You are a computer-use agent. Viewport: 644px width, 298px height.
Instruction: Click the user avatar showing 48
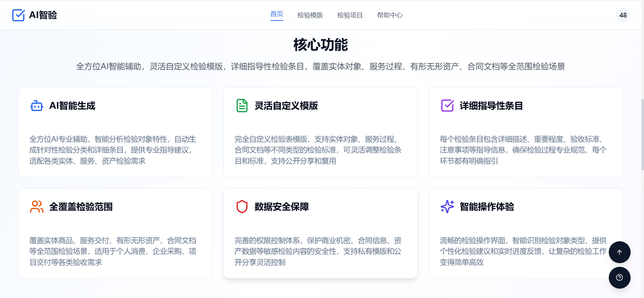tap(623, 15)
